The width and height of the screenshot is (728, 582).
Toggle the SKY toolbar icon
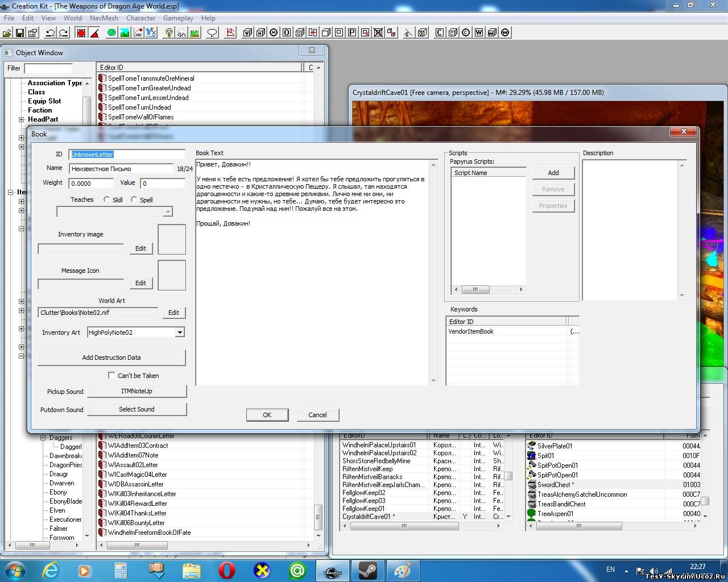[181, 32]
